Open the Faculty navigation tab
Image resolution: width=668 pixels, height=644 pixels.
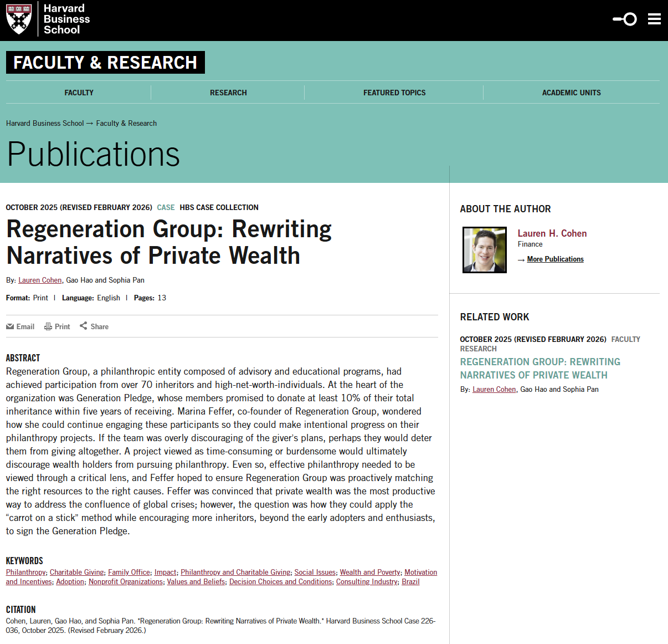click(x=79, y=93)
